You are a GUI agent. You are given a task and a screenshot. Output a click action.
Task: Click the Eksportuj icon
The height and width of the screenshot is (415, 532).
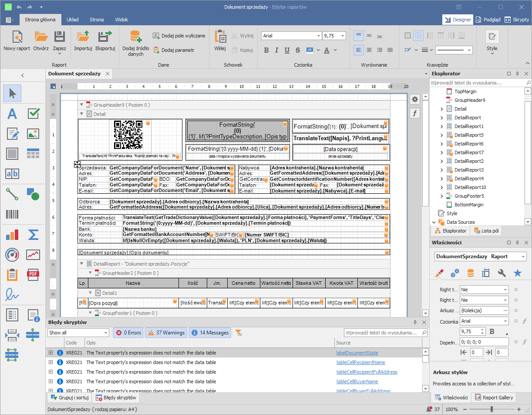(105, 37)
